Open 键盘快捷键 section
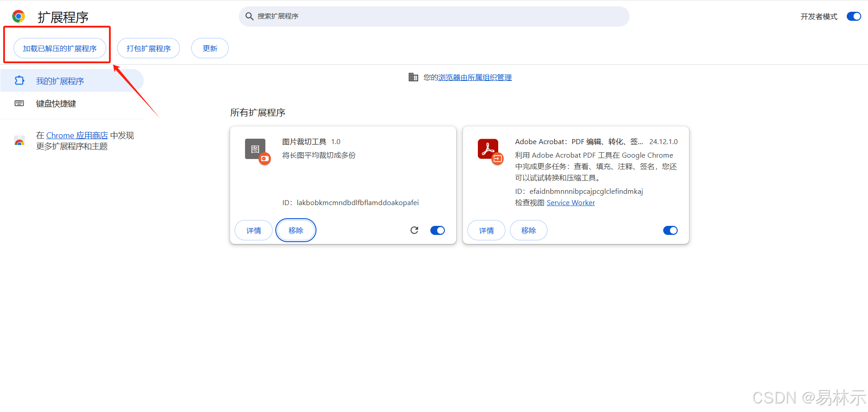The image size is (868, 412). pos(72,103)
